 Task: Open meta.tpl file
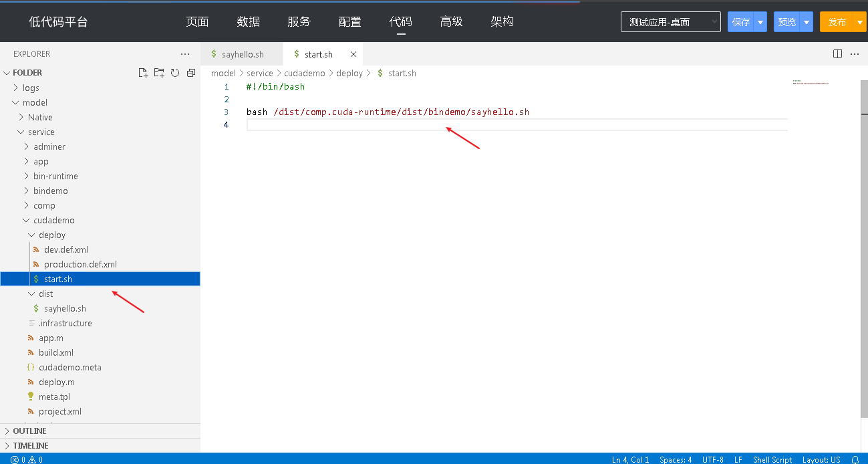tap(54, 396)
